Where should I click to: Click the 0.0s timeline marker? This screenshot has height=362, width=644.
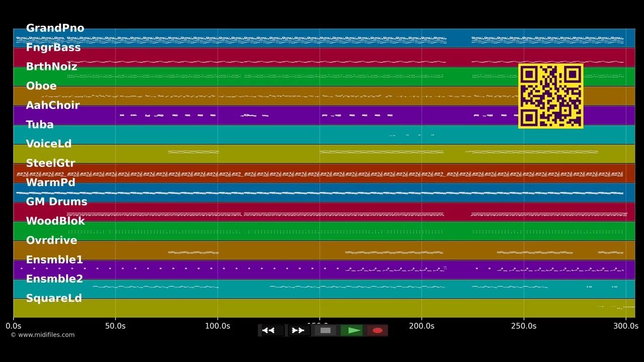pyautogui.click(x=14, y=326)
